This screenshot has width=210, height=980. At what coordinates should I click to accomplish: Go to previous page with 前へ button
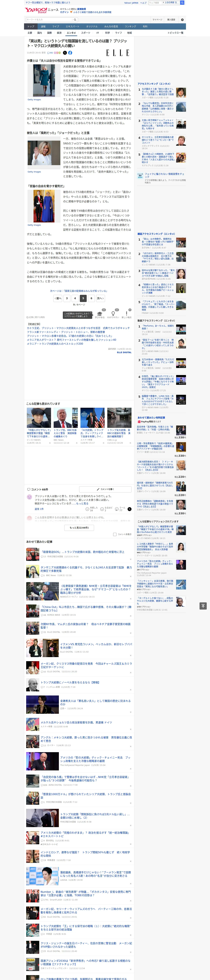tap(58, 299)
